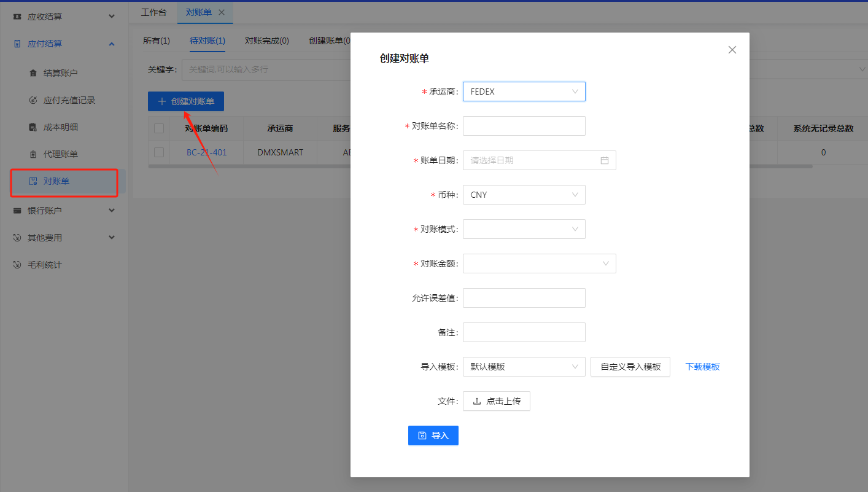Click the 成本明细 sidebar icon
Viewport: 868px width, 492px height.
tap(33, 127)
